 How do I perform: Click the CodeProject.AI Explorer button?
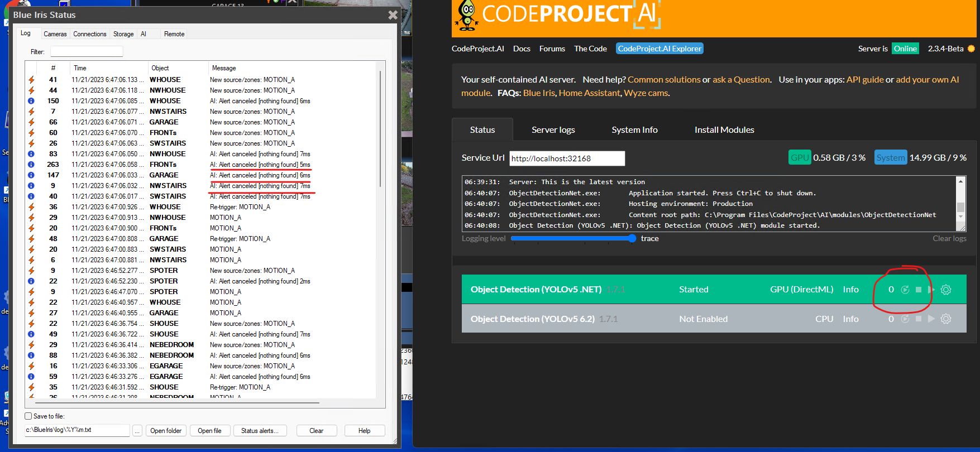click(659, 49)
